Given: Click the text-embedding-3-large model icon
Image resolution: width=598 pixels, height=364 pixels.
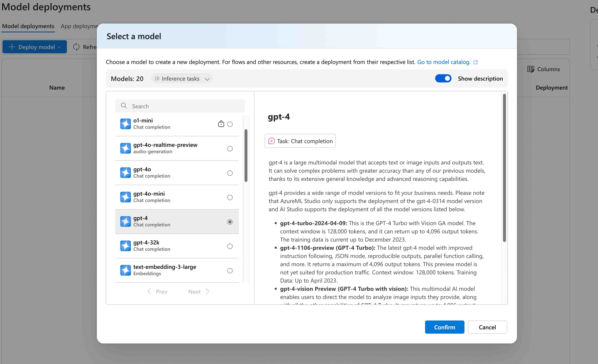Looking at the screenshot, I should 125,270.
